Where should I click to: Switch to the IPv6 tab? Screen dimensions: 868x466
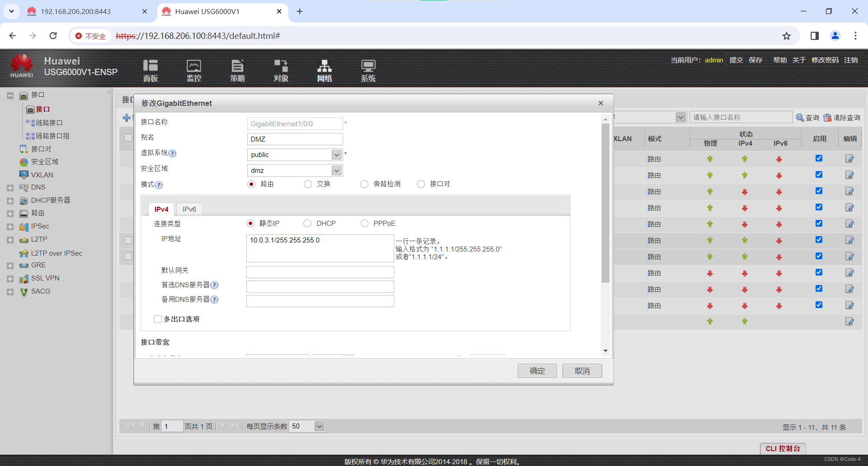tap(189, 209)
